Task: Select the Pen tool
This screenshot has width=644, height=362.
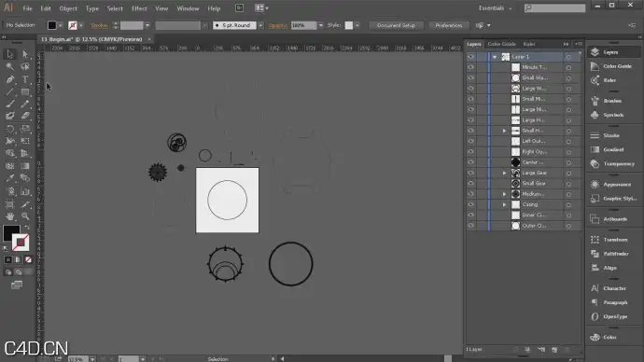Action: click(x=10, y=79)
